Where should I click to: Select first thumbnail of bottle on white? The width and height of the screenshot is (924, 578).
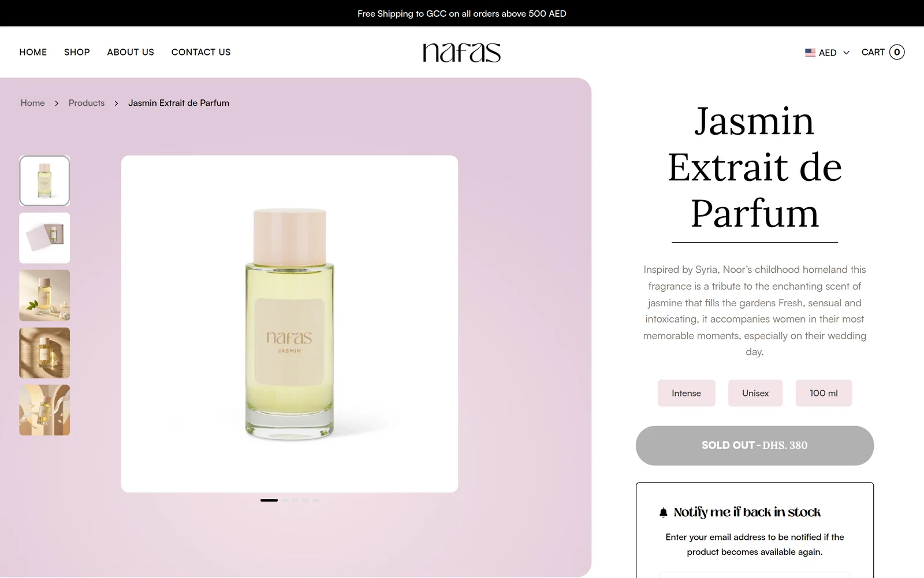click(44, 181)
